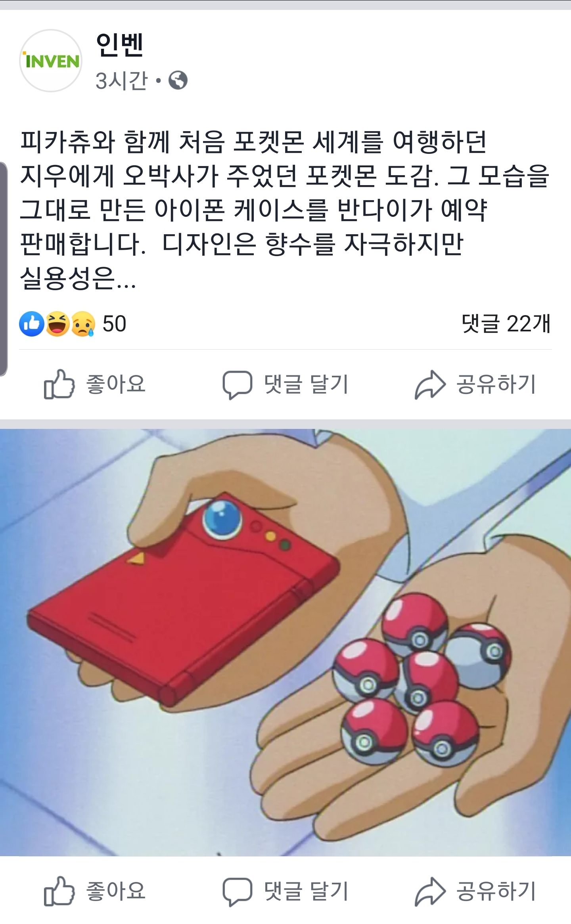Click the crying sad reaction emoji
The height and width of the screenshot is (924, 571).
point(83,324)
